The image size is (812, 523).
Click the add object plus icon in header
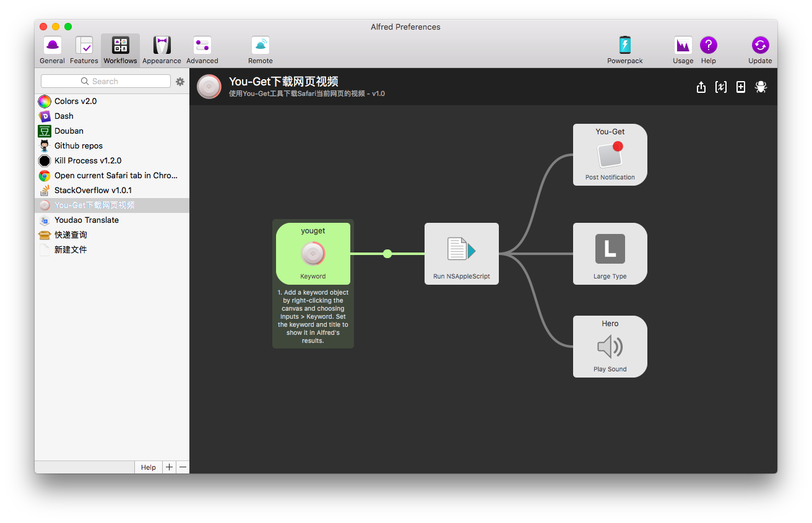741,87
